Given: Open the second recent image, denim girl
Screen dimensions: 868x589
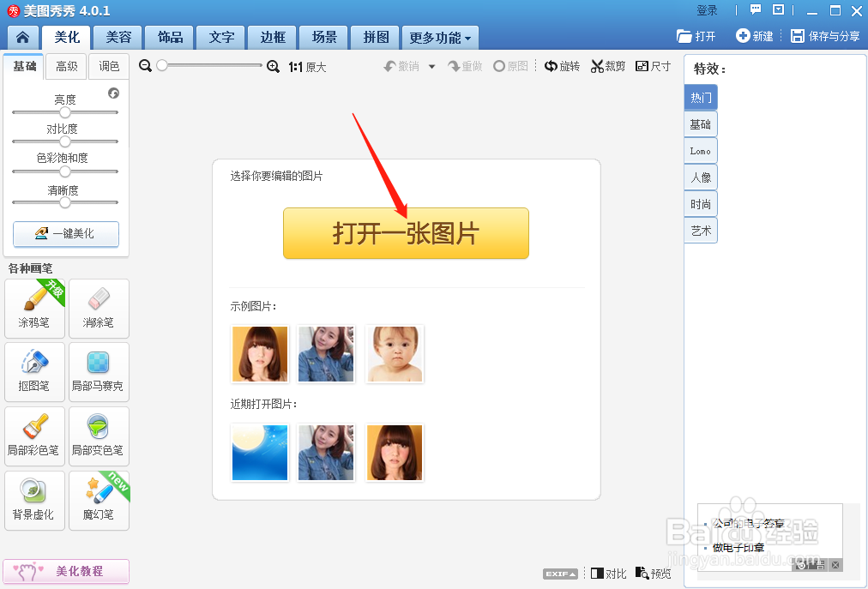Looking at the screenshot, I should click(326, 453).
